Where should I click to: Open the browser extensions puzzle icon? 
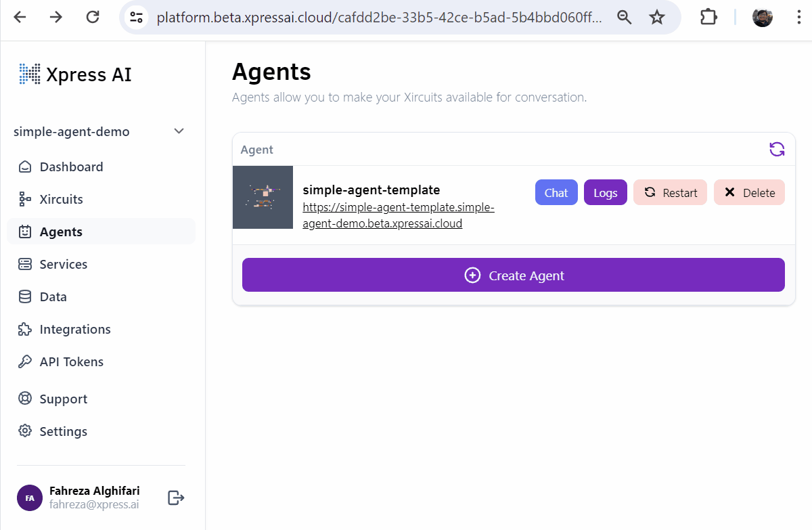(x=708, y=18)
